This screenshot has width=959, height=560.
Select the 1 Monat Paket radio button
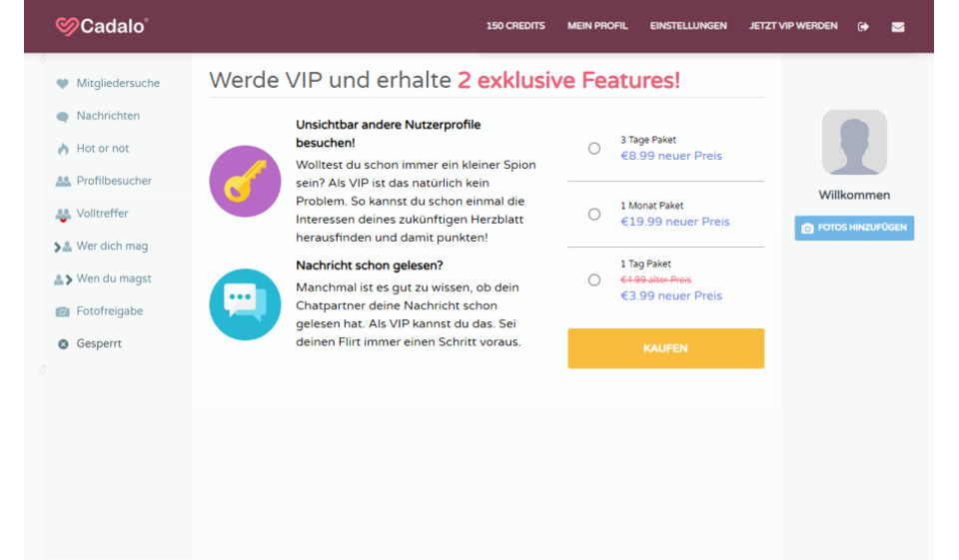[594, 215]
